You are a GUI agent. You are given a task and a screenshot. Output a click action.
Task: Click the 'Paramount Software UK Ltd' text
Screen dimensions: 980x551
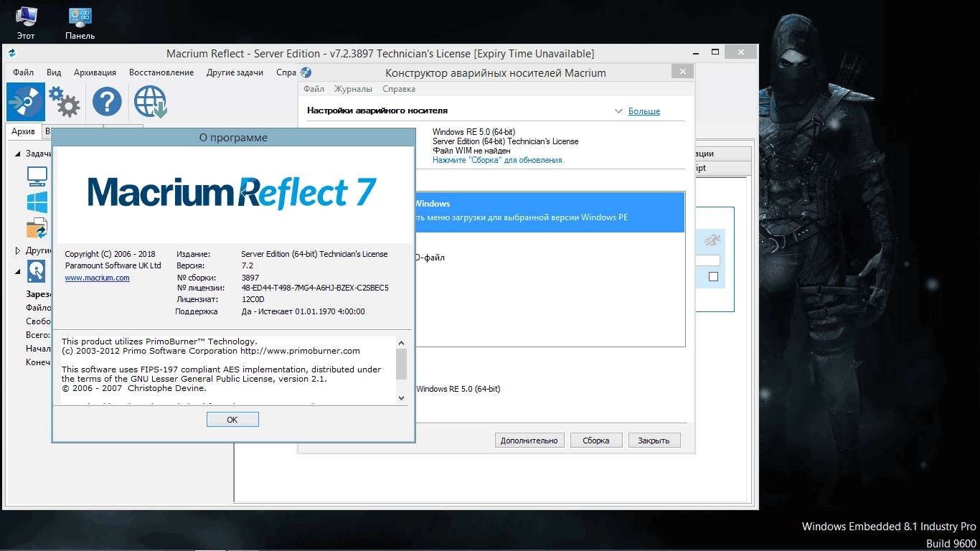click(113, 265)
